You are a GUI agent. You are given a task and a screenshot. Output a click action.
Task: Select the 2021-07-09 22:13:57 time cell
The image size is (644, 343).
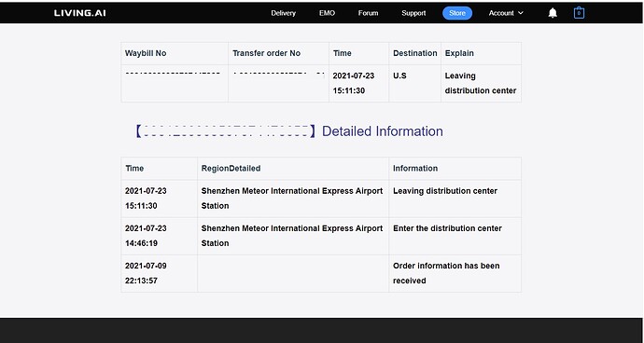(x=160, y=273)
